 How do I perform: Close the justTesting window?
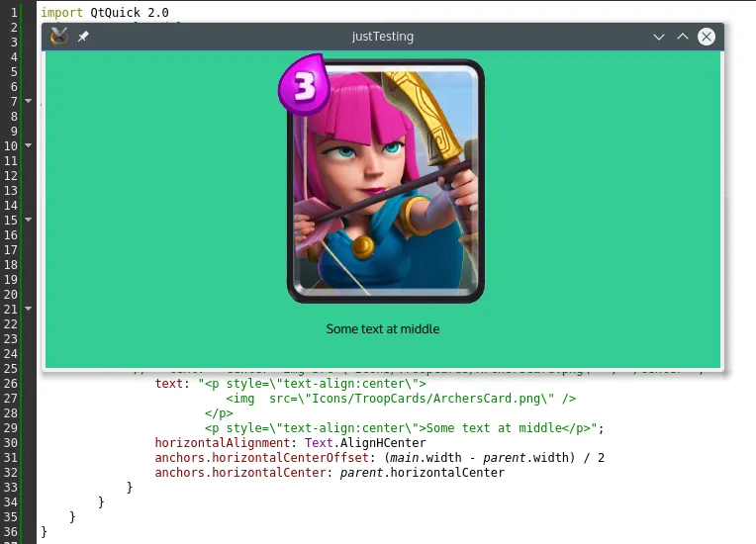coord(707,37)
